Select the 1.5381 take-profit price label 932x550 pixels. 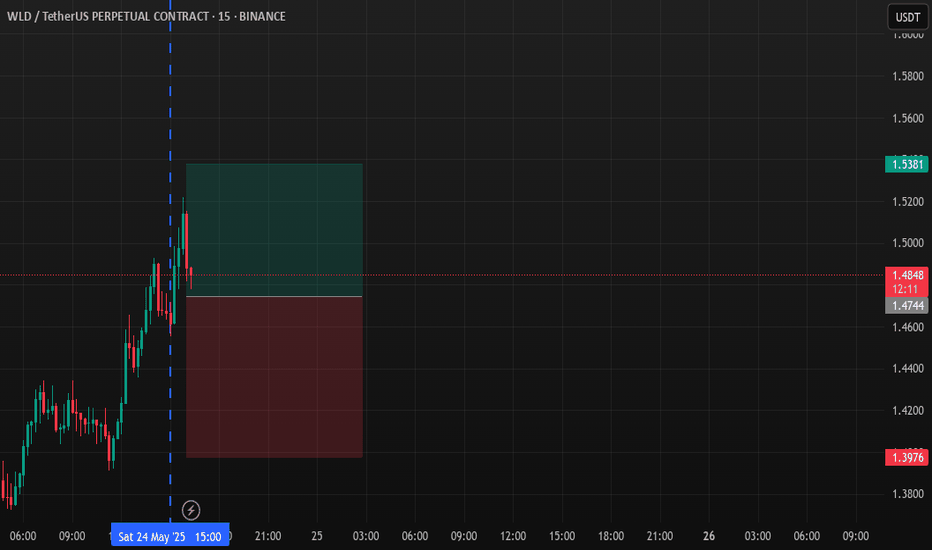906,164
